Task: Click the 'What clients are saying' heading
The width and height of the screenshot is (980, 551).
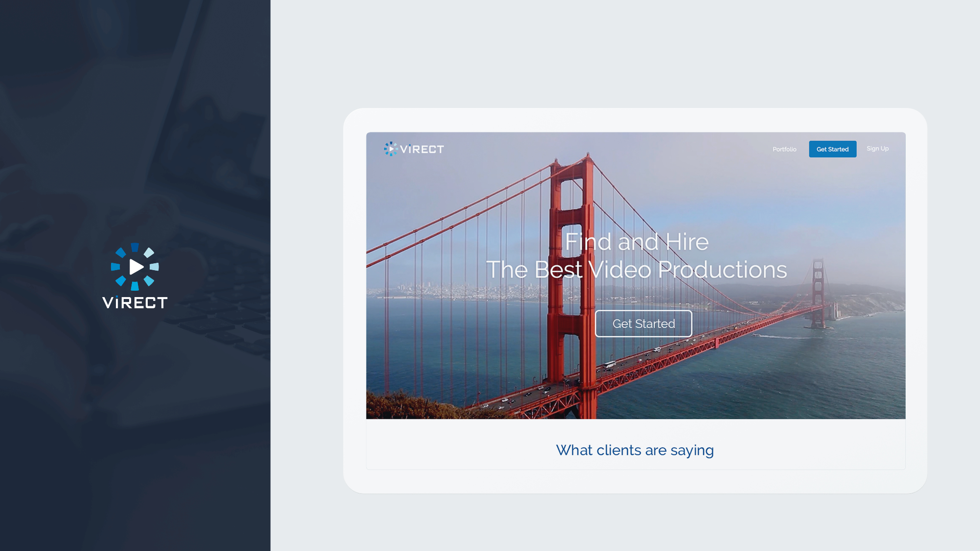Action: click(x=635, y=450)
